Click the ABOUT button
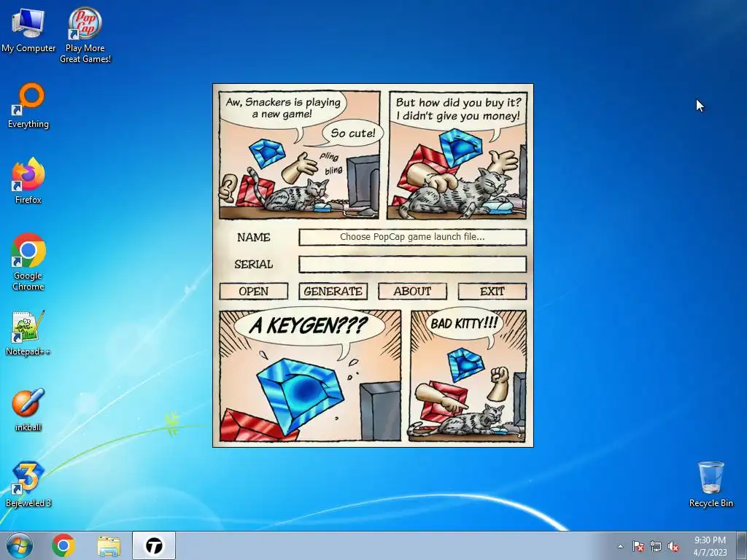 coord(413,292)
